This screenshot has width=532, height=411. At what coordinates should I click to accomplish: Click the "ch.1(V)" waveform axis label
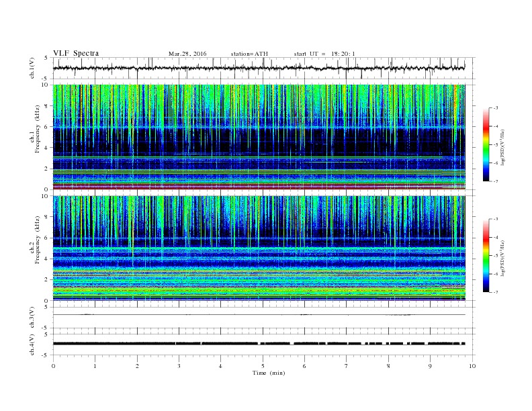32,69
